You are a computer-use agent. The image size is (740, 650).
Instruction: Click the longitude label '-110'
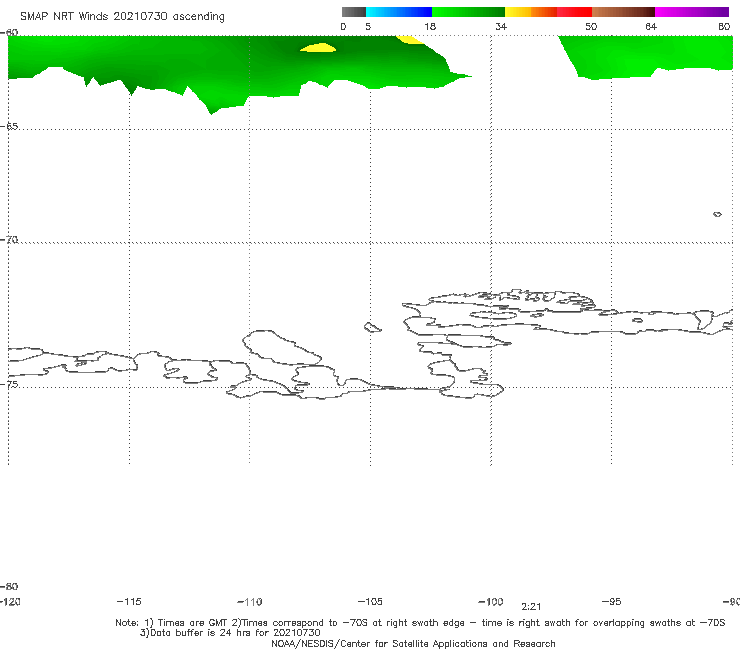[250, 602]
